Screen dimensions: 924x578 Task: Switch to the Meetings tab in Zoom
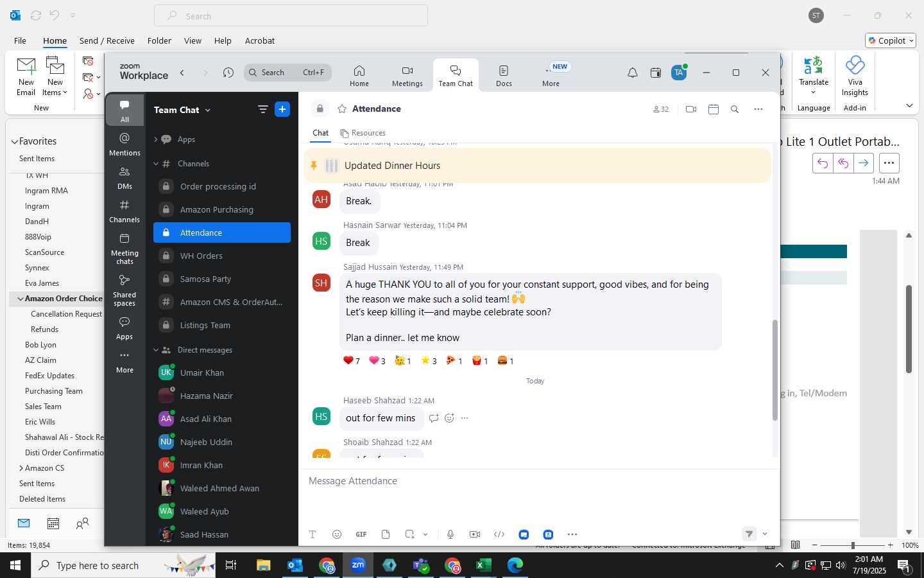coord(407,76)
